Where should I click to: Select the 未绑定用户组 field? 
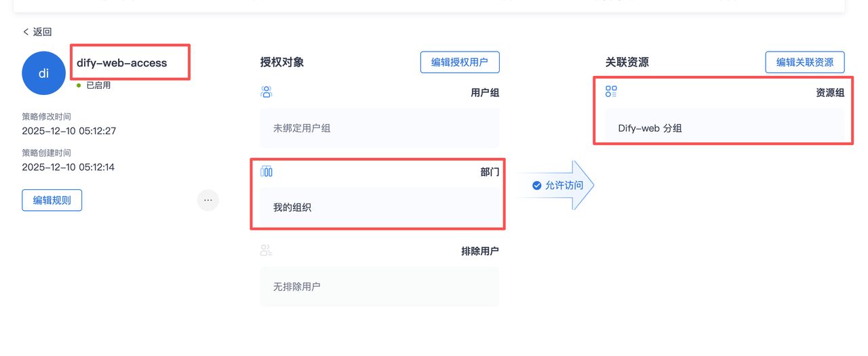(x=380, y=128)
